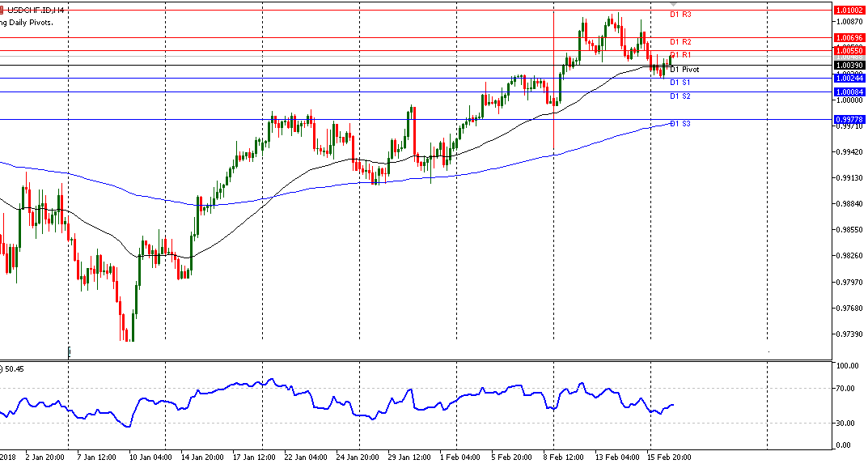Image resolution: width=868 pixels, height=464 pixels.
Task: Click the blue 0.99778 price tag
Action: [x=849, y=120]
